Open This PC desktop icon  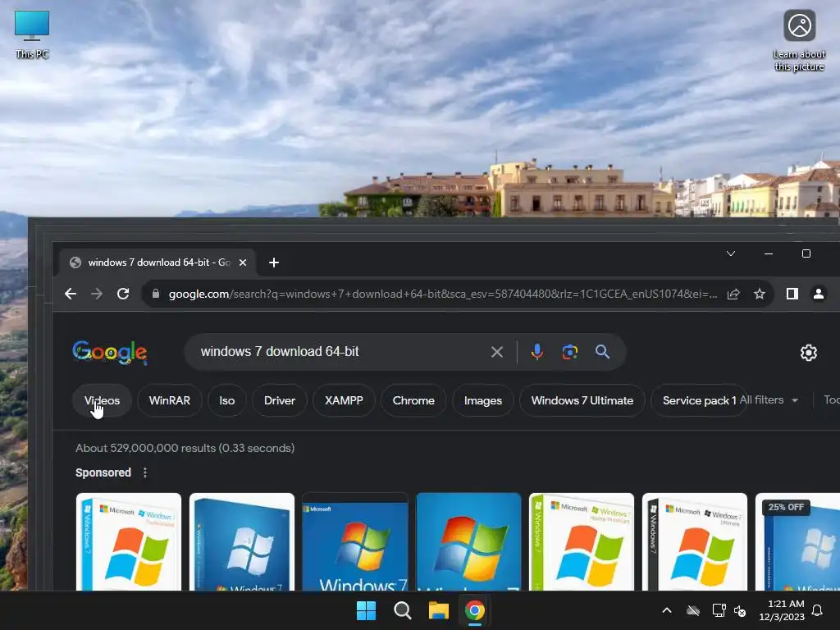tap(32, 34)
